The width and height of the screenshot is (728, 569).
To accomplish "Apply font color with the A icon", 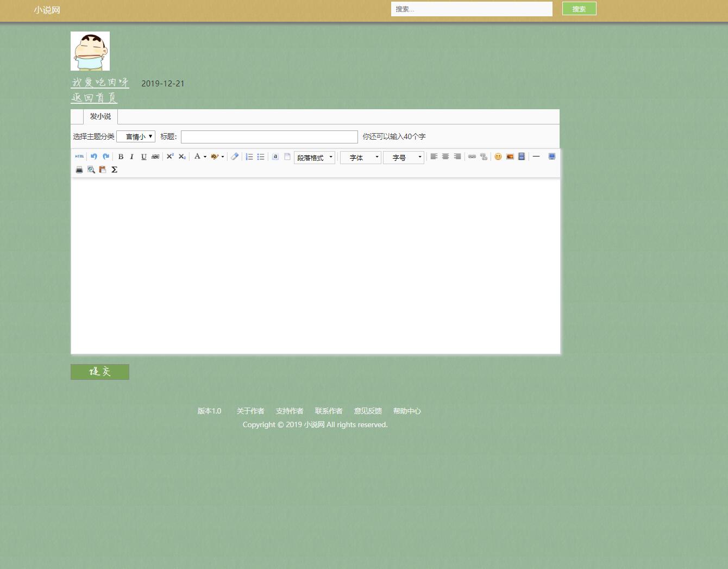I will 197,157.
